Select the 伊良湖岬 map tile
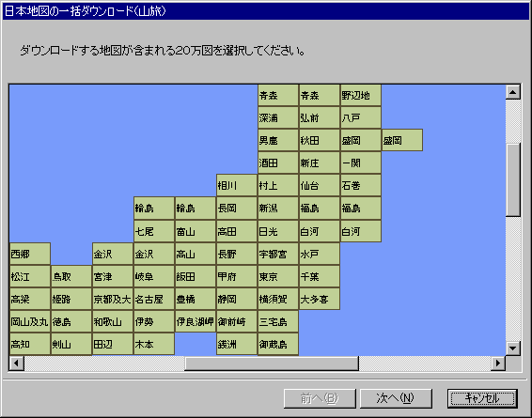This screenshot has width=532, height=418. click(196, 321)
